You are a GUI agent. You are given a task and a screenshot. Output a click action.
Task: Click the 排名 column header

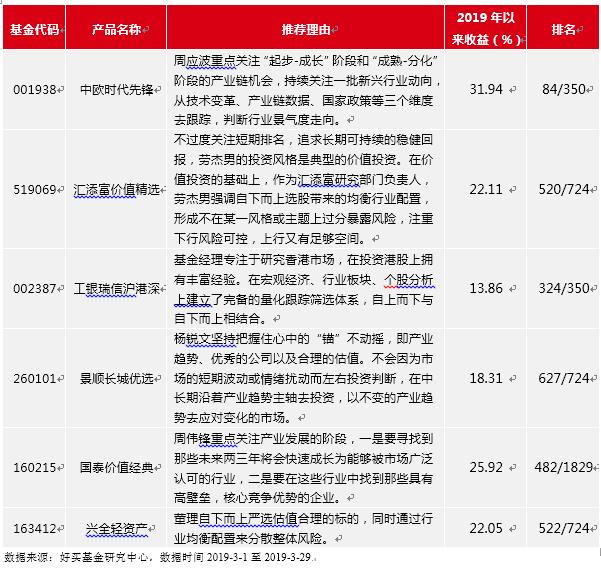563,29
